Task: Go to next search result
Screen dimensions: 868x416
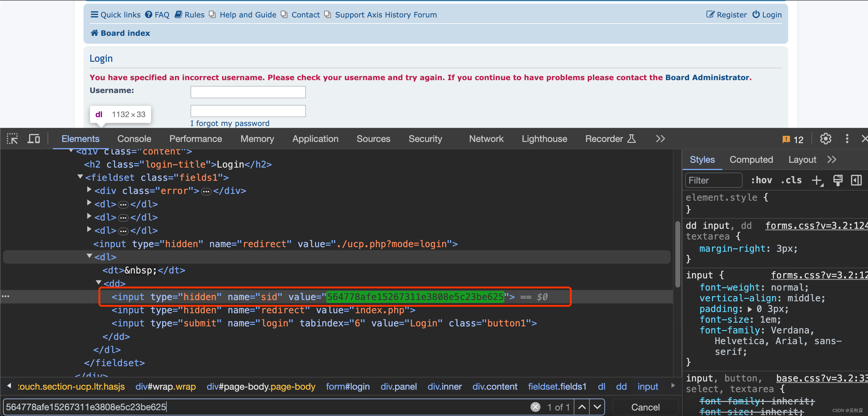Action: 597,407
